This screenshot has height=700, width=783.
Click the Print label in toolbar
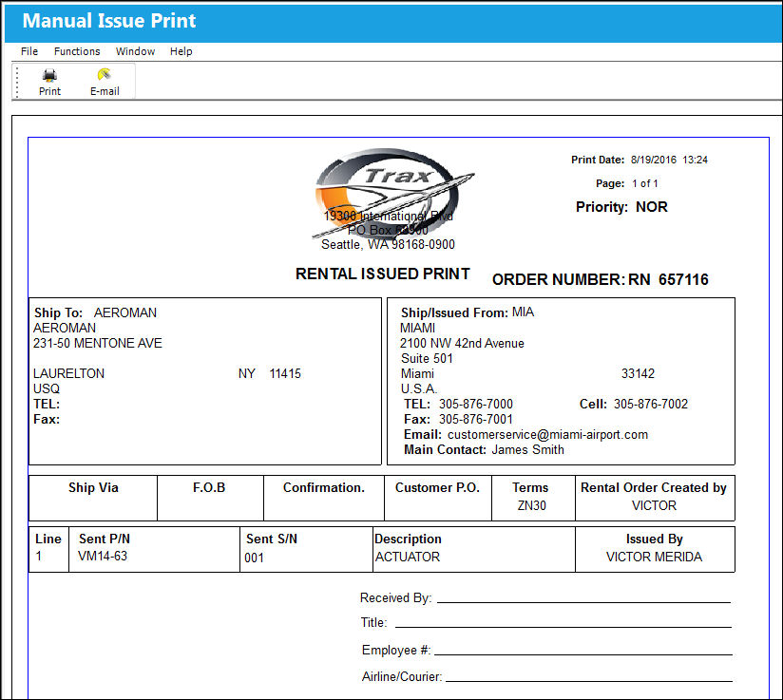pos(49,91)
